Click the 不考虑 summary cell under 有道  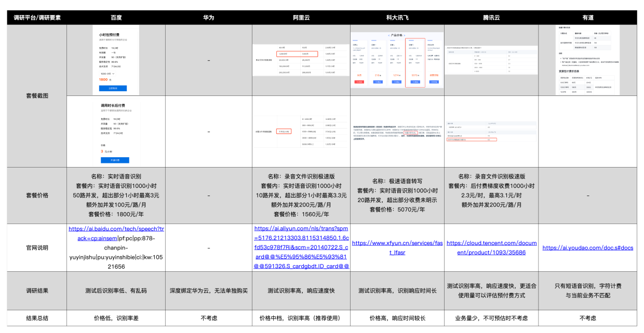588,318
